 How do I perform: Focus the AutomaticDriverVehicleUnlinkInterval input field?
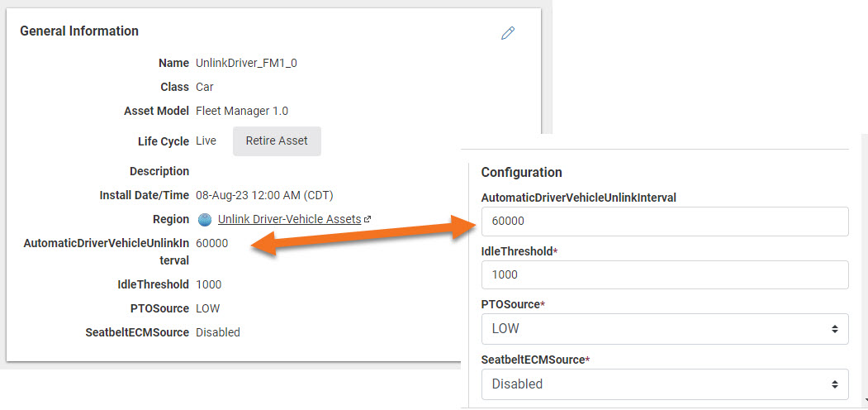click(665, 222)
